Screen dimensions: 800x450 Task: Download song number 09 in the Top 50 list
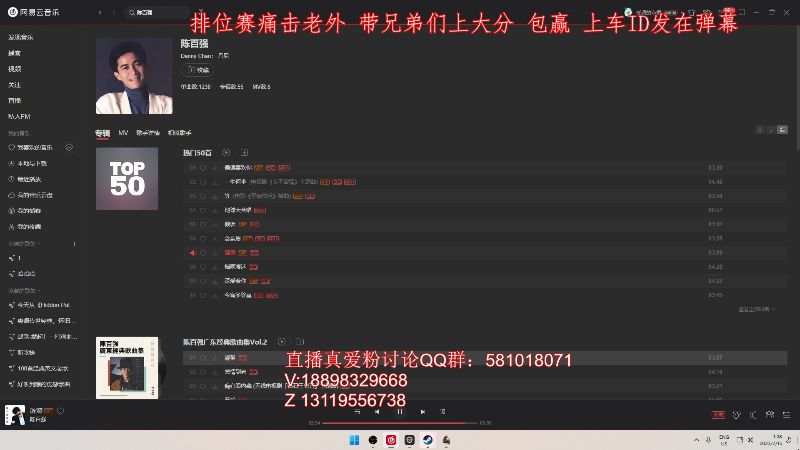click(x=215, y=281)
